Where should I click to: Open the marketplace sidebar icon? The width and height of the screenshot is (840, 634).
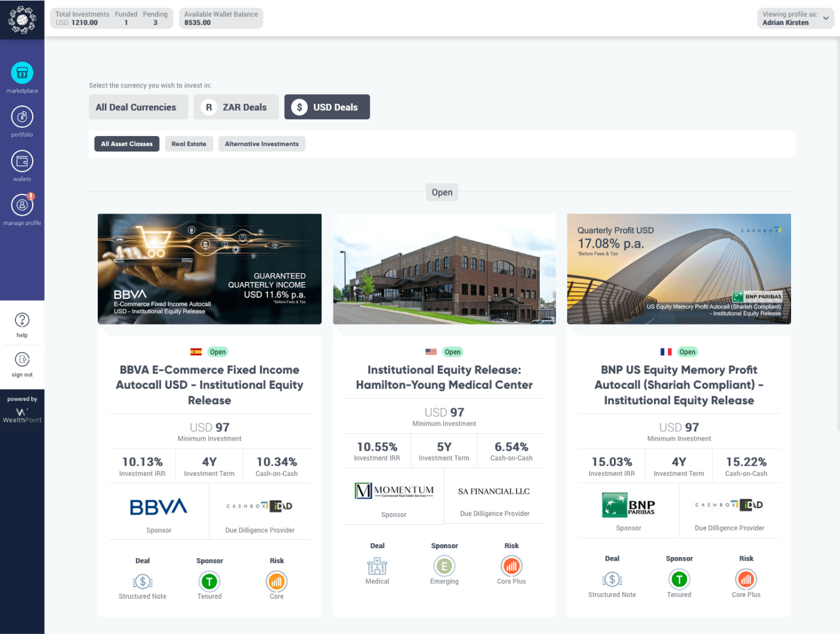pyautogui.click(x=22, y=73)
